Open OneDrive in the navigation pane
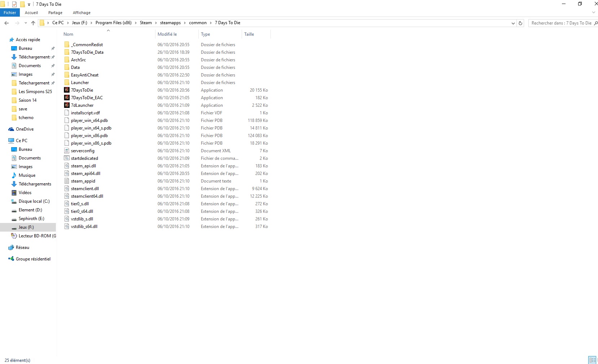Image resolution: width=598 pixels, height=364 pixels. point(25,129)
